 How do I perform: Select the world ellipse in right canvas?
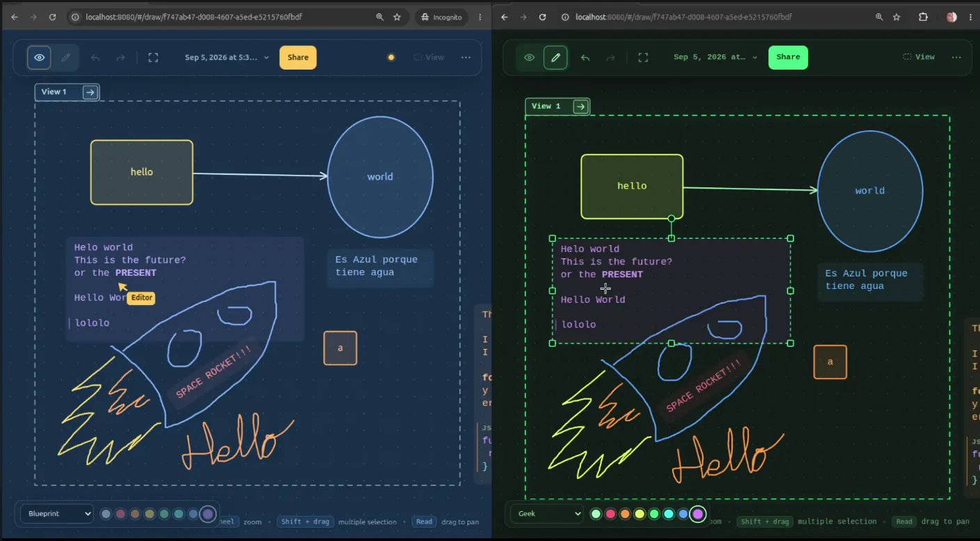[x=870, y=191]
